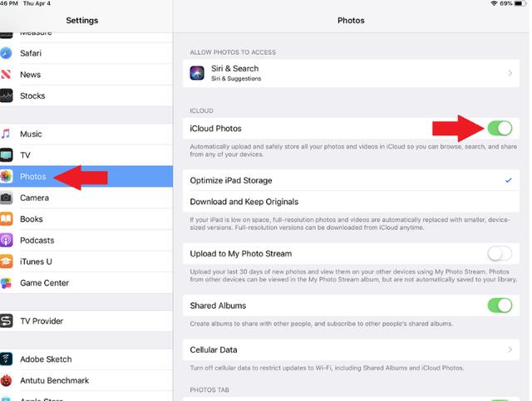Open Siri & Search chevron
This screenshot has height=401, width=532.
(x=510, y=73)
